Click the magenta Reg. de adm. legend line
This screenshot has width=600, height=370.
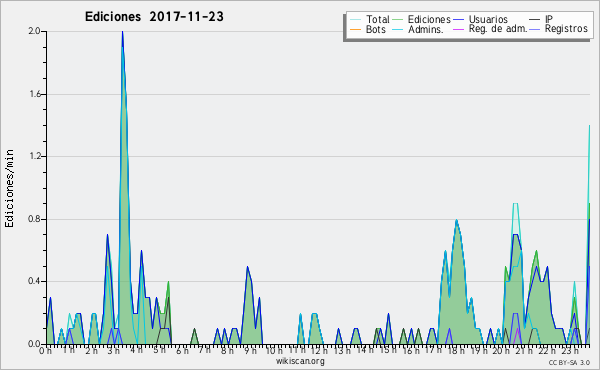[458, 29]
